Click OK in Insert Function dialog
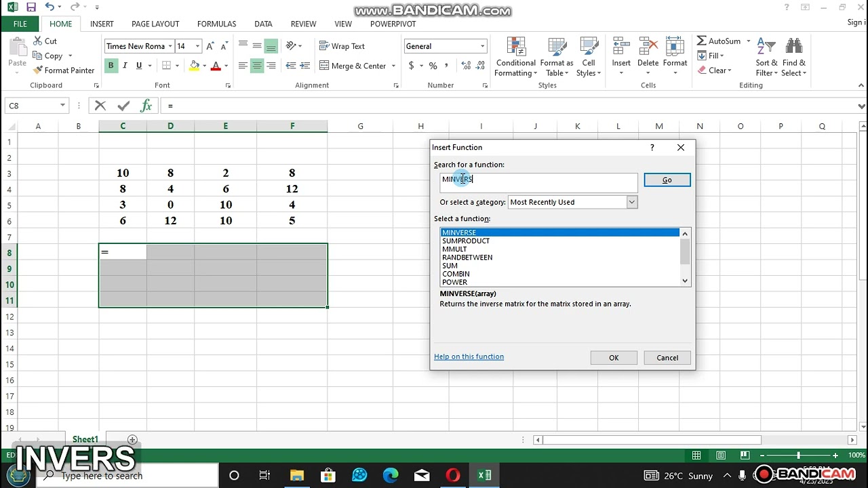The width and height of the screenshot is (868, 488). tap(614, 358)
